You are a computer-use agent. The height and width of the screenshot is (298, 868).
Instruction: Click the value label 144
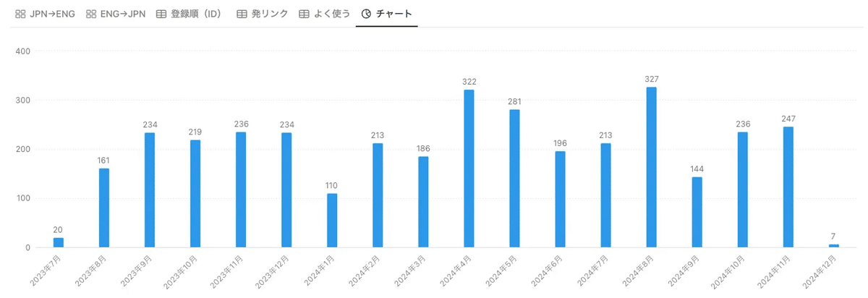pos(697,169)
